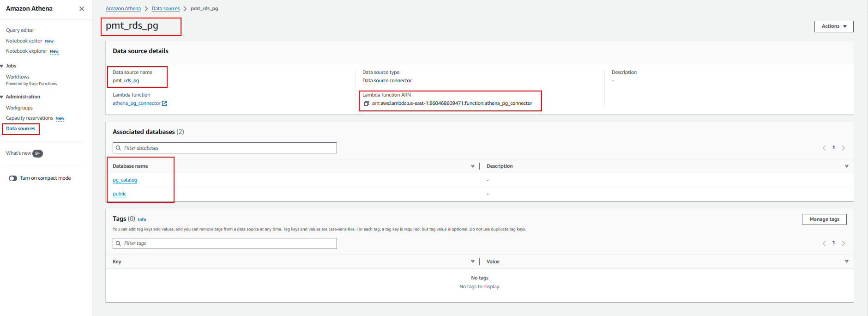Open the public database

(120, 194)
